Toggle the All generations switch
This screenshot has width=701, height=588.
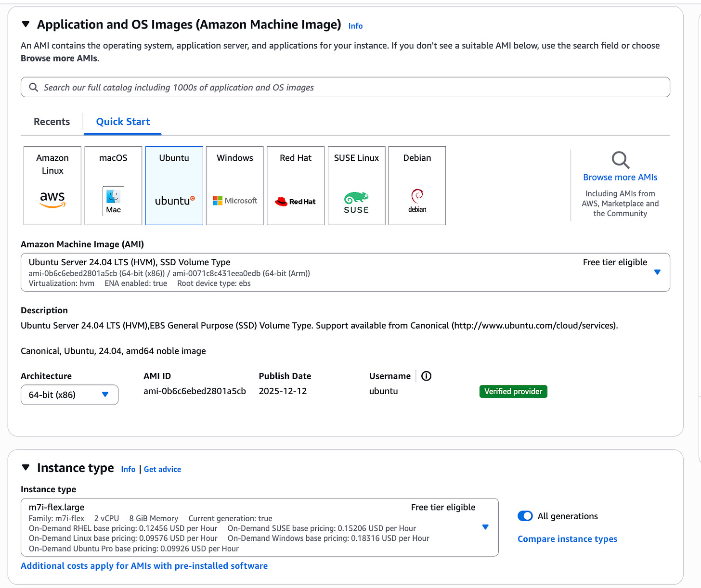(525, 516)
